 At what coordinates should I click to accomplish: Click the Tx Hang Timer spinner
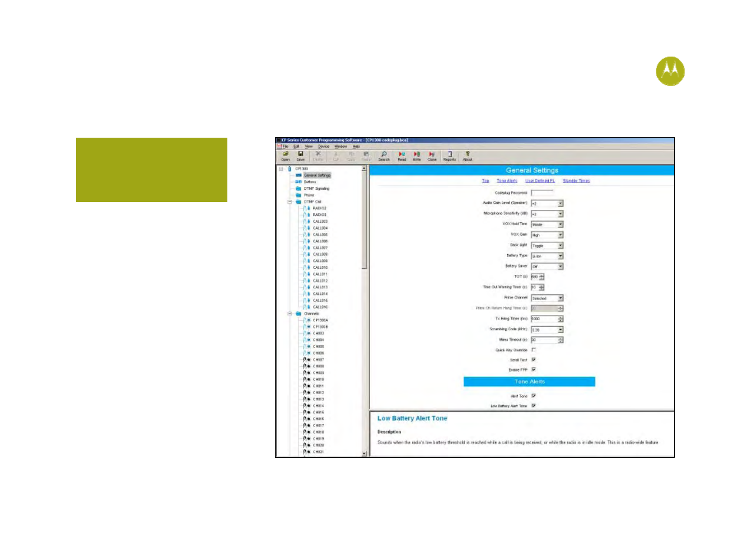pyautogui.click(x=561, y=319)
